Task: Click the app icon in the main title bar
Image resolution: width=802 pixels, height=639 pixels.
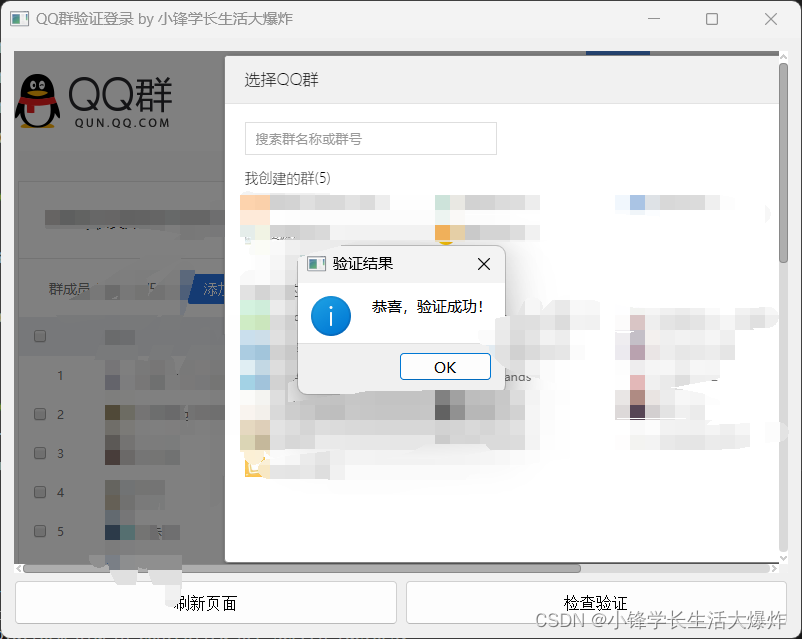Action: coord(19,18)
